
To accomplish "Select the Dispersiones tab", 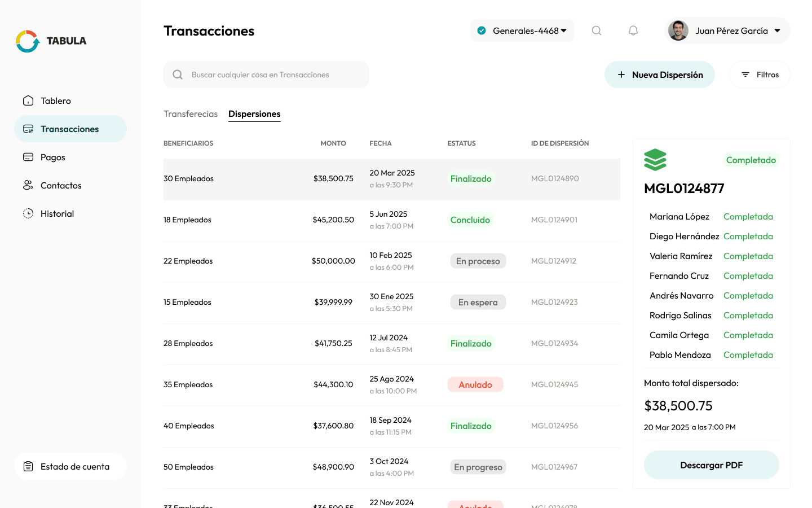I will (x=254, y=113).
